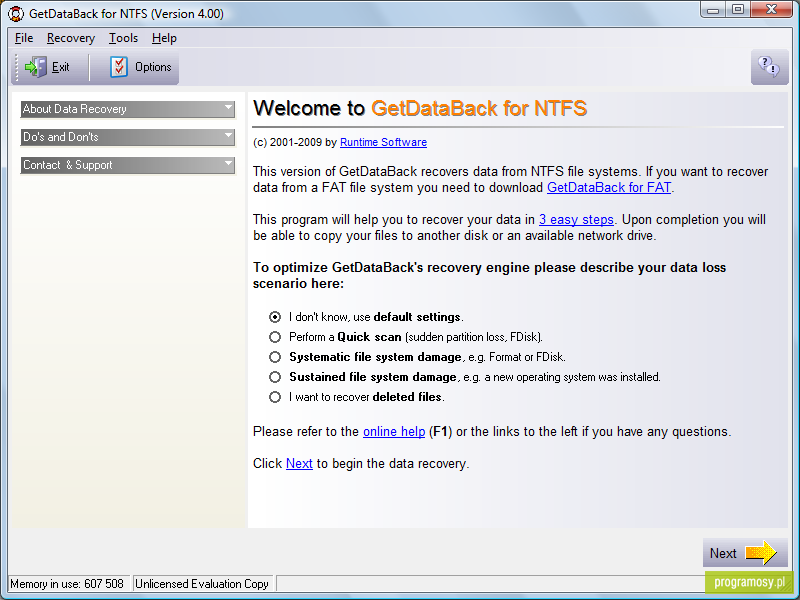Screen dimensions: 800x600
Task: Click the Exit toolbar label
Action: (x=61, y=67)
